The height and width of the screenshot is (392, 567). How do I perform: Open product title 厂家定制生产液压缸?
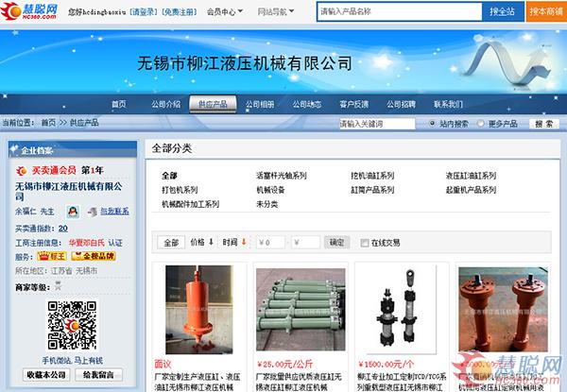click(198, 382)
